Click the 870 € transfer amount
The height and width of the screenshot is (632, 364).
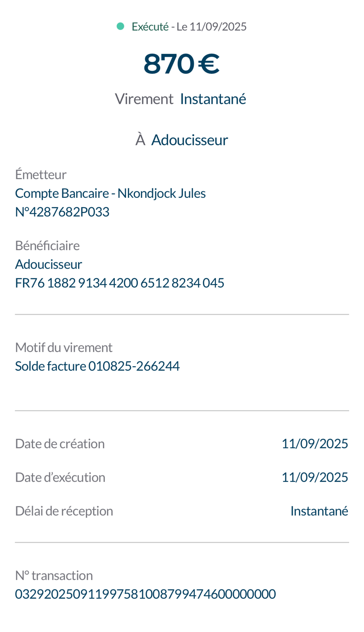click(x=181, y=64)
